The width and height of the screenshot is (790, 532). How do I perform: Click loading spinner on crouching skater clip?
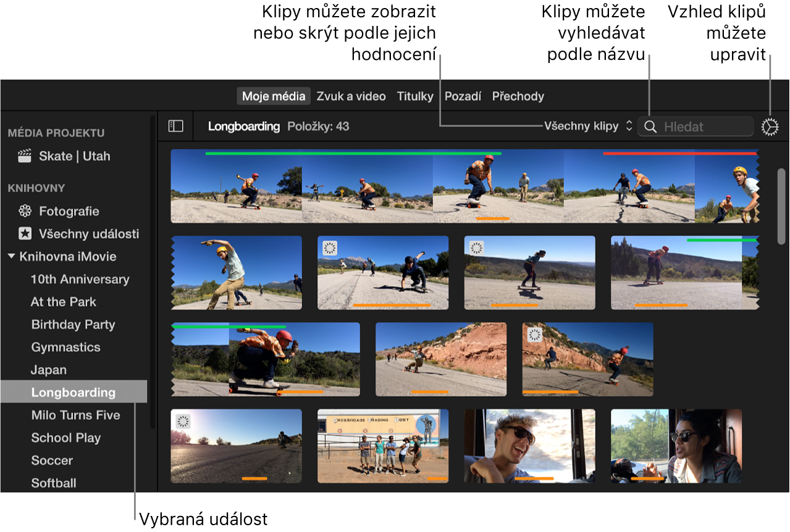click(x=330, y=248)
